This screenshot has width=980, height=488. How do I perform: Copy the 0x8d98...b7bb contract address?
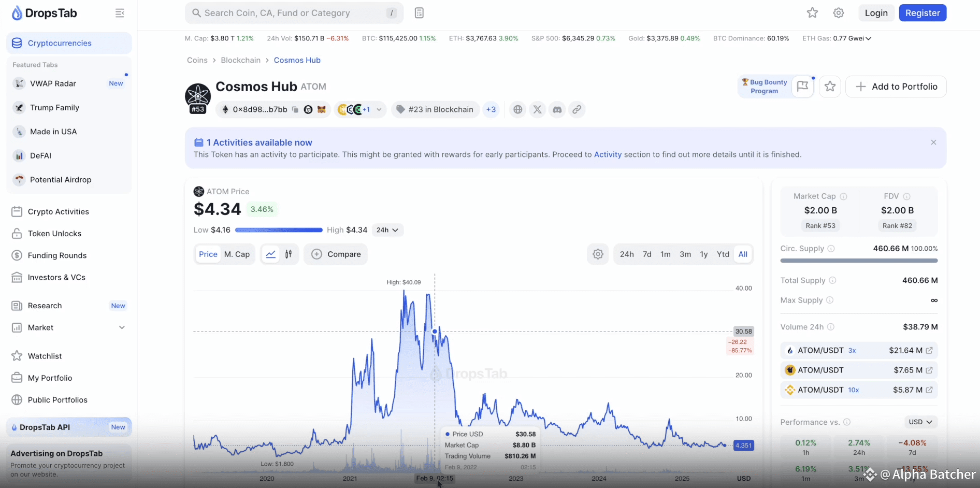[x=295, y=109]
